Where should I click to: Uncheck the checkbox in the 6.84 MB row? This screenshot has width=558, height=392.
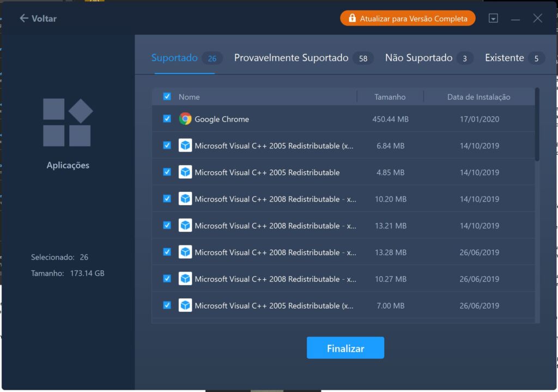click(x=167, y=145)
